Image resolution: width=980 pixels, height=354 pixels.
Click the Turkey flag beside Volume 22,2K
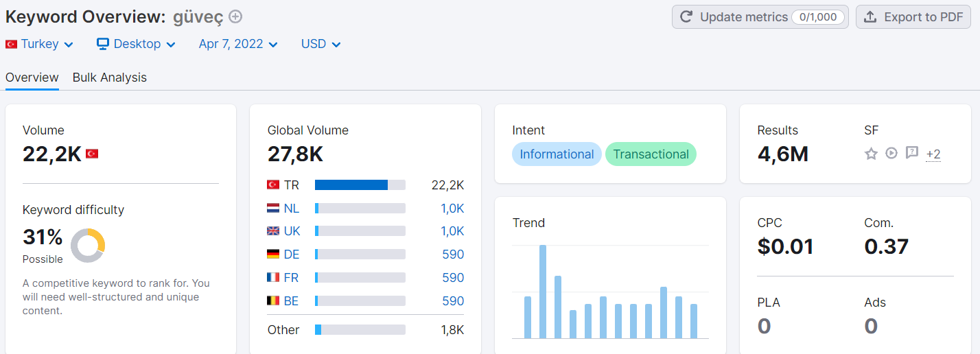pos(92,154)
